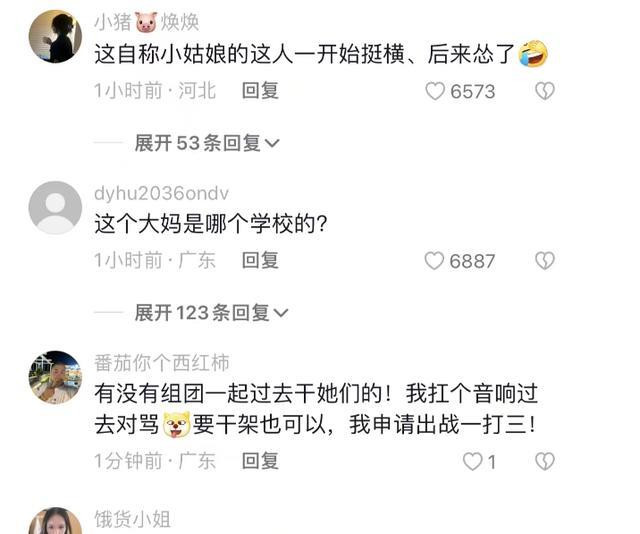The width and height of the screenshot is (640, 534).
Task: Like the comment with 6573 likes
Action: point(435,91)
